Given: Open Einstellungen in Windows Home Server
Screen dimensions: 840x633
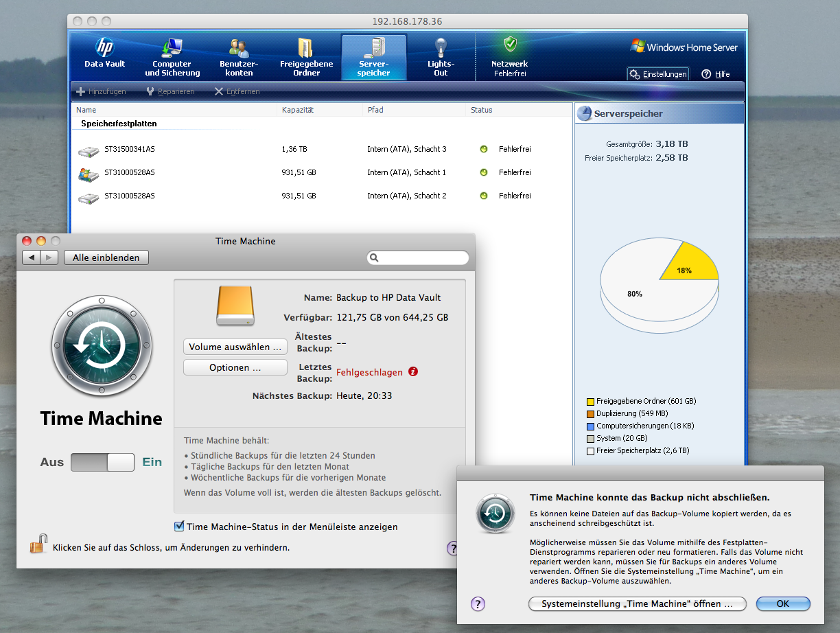Looking at the screenshot, I should [657, 74].
